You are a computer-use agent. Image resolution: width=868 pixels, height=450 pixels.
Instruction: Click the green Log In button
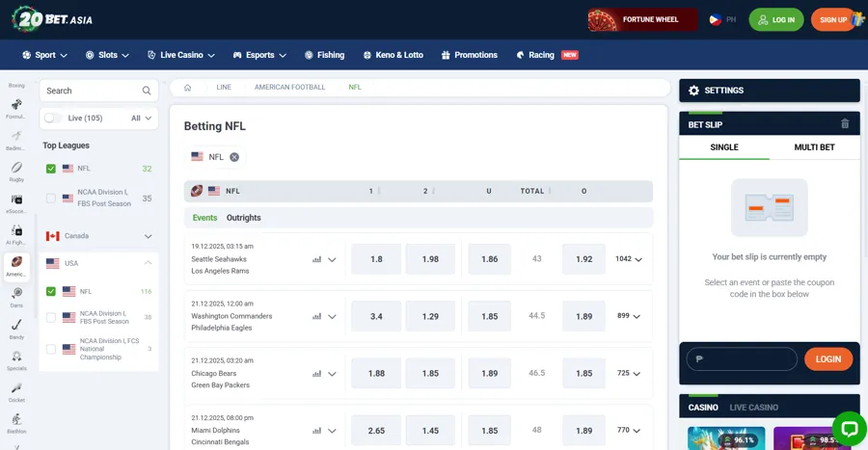[x=776, y=19]
